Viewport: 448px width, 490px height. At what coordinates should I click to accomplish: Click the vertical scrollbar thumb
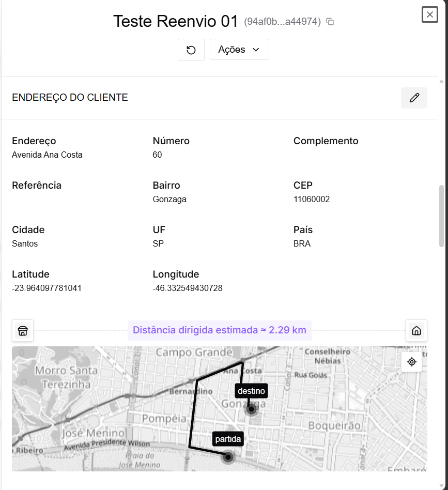(x=441, y=216)
